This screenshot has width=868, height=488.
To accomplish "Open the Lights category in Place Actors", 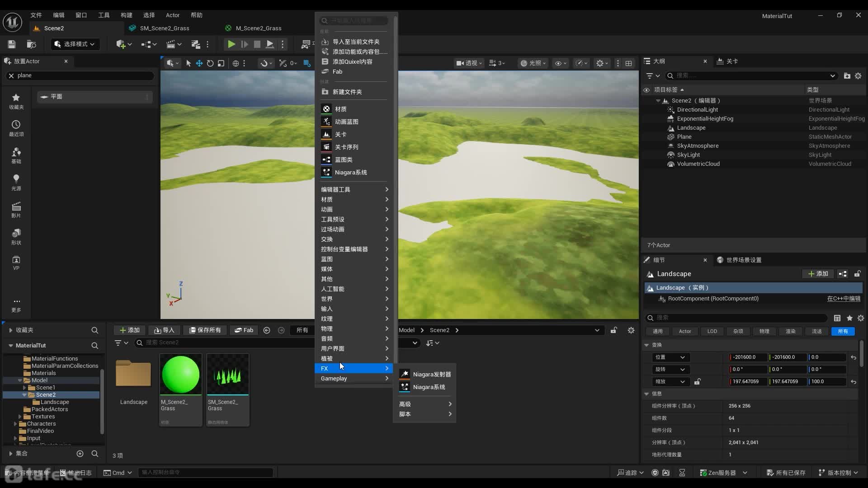I will click(x=16, y=182).
